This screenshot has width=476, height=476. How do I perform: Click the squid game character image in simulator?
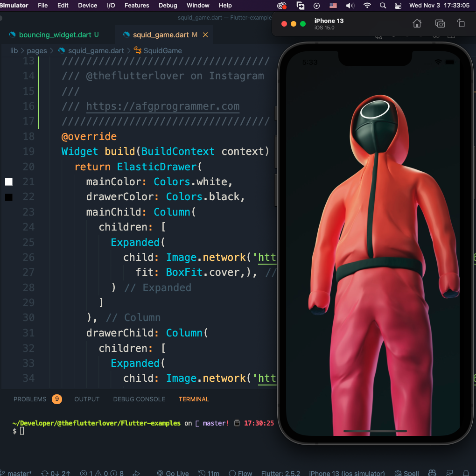(383, 264)
